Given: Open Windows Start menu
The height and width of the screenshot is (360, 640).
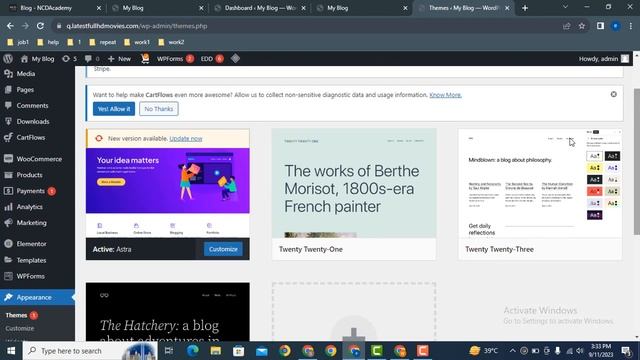Looking at the screenshot, I should pyautogui.click(x=11, y=351).
